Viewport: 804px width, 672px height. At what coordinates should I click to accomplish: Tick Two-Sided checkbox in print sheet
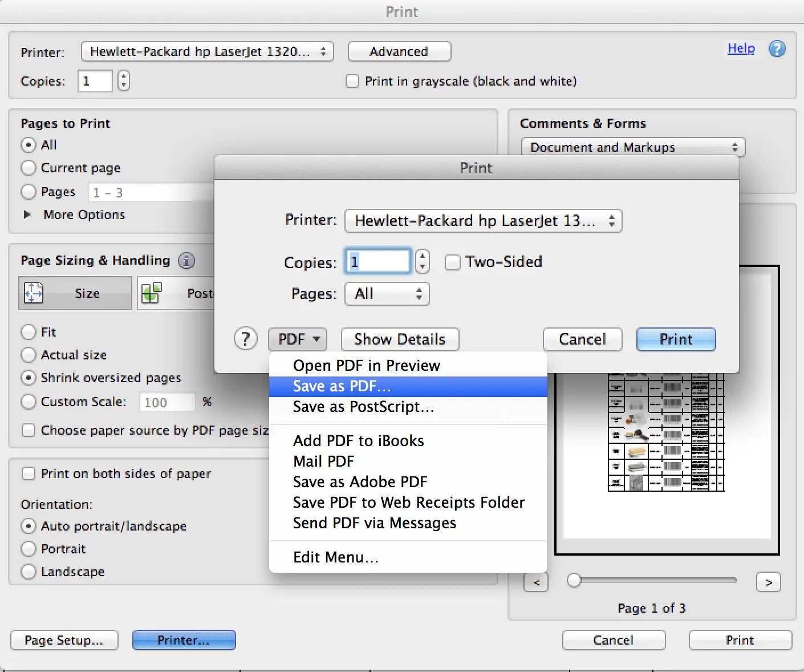pos(452,262)
